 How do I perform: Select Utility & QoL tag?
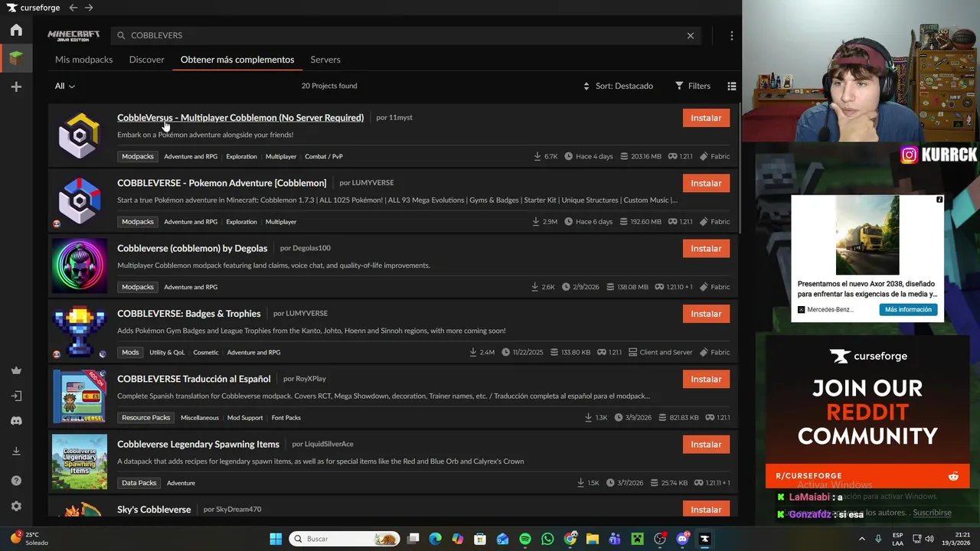coord(167,352)
